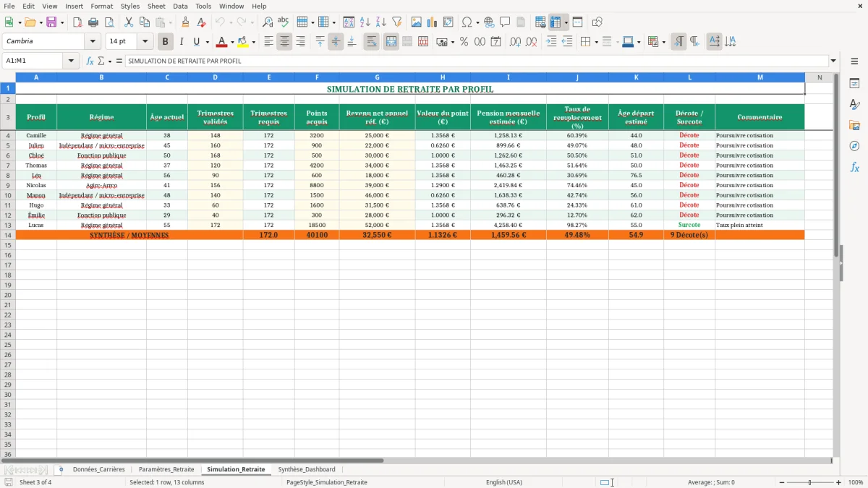Expand the Name Box dropdown arrow
Viewport: 868px width, 488px height.
tap(71, 61)
